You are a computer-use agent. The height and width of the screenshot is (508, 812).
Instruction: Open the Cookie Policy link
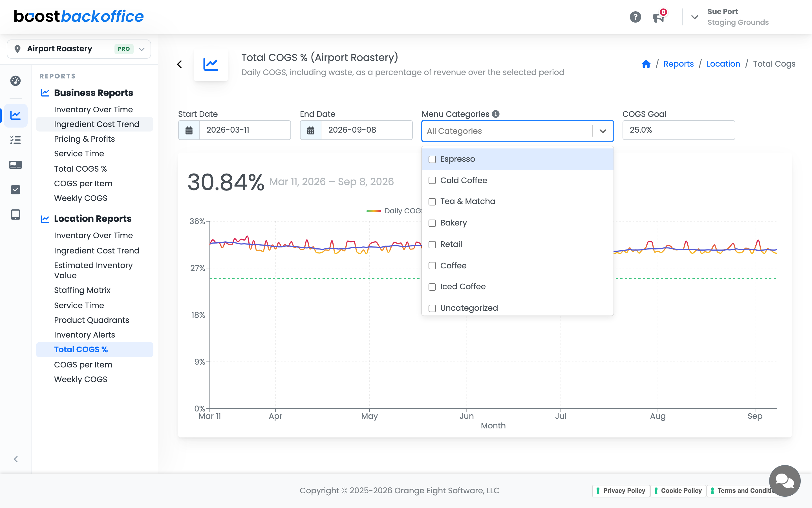pyautogui.click(x=678, y=491)
